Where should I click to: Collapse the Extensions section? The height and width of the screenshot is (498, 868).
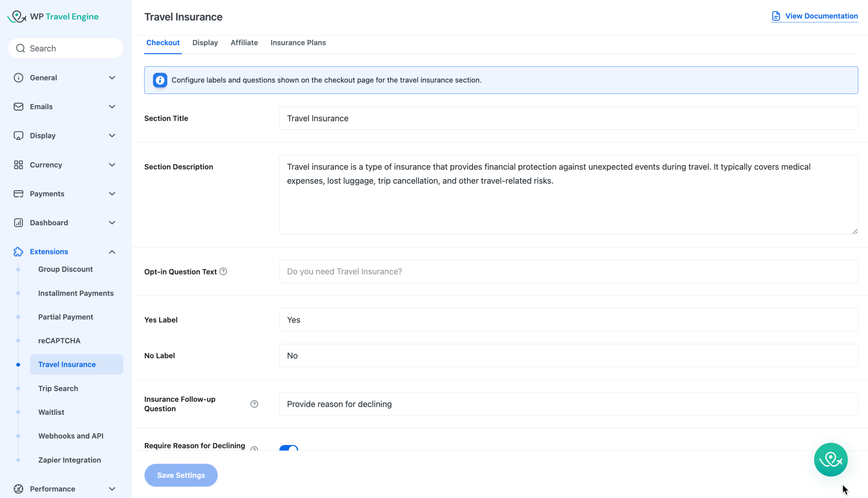coord(112,252)
